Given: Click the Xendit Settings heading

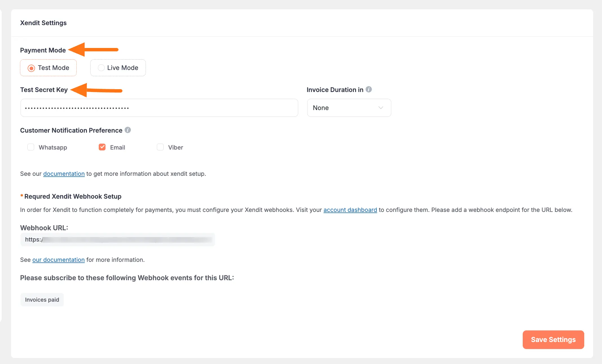Looking at the screenshot, I should (43, 23).
